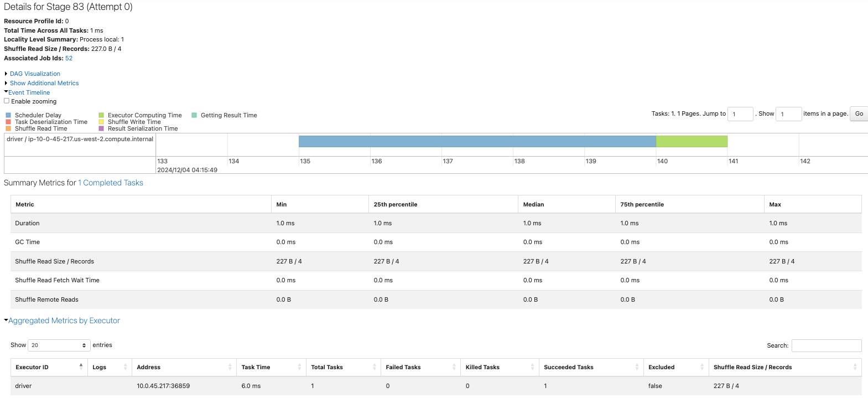The height and width of the screenshot is (398, 868).
Task: Click the Result Serialization Time purple swatch
Action: pyautogui.click(x=101, y=128)
